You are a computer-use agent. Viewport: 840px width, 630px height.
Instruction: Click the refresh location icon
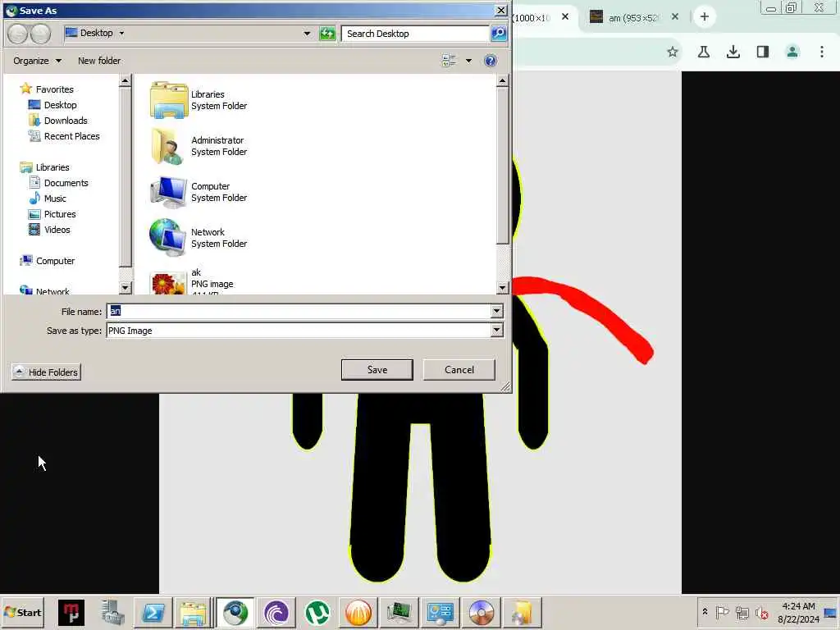pos(326,33)
